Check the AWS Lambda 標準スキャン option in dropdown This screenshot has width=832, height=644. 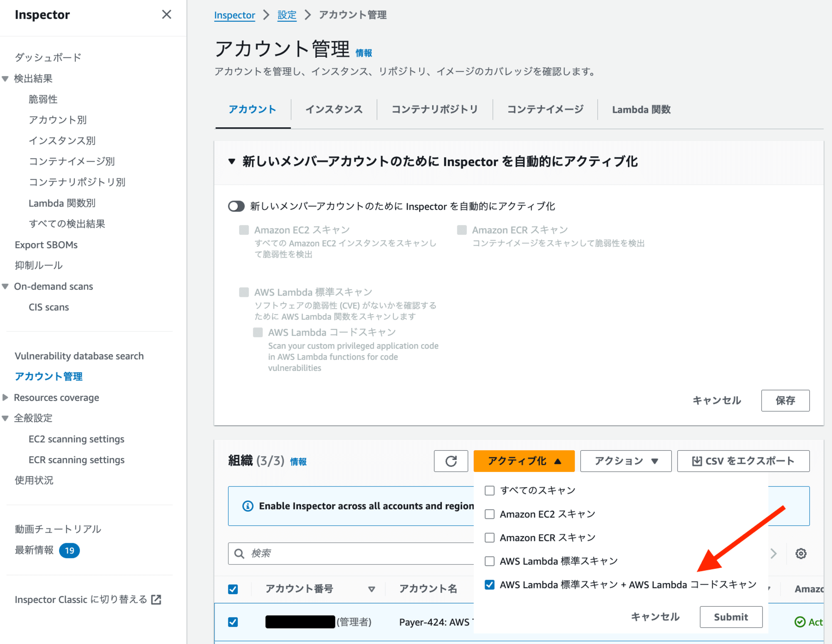490,561
